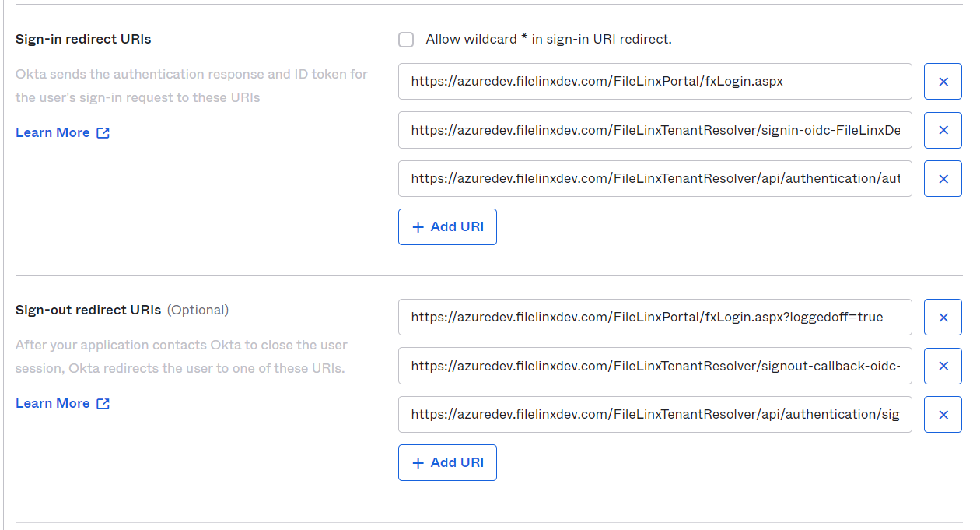Edit the FileLinxPortal/fxLogin.aspx sign-in URI field

(655, 82)
